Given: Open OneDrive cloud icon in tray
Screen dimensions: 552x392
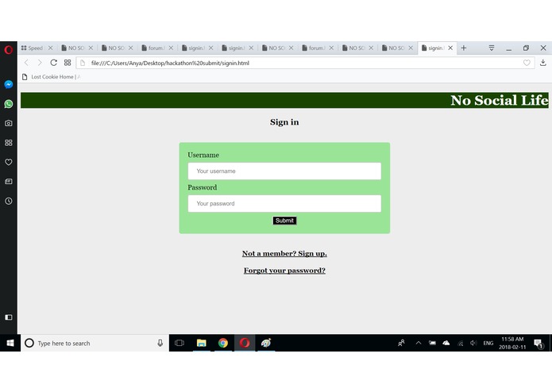Looking at the screenshot, I should (446, 343).
